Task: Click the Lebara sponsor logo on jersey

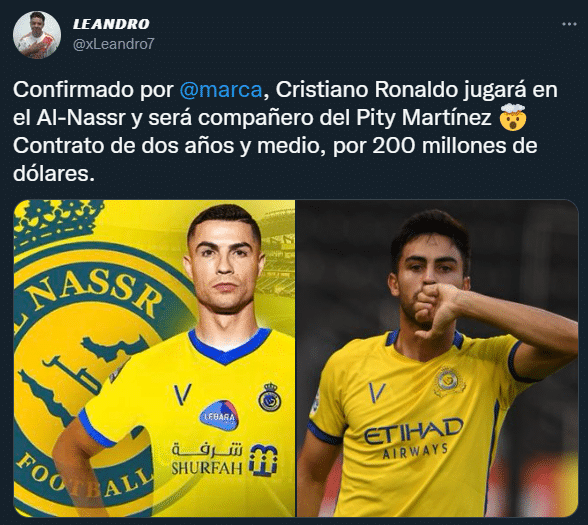Action: point(219,416)
